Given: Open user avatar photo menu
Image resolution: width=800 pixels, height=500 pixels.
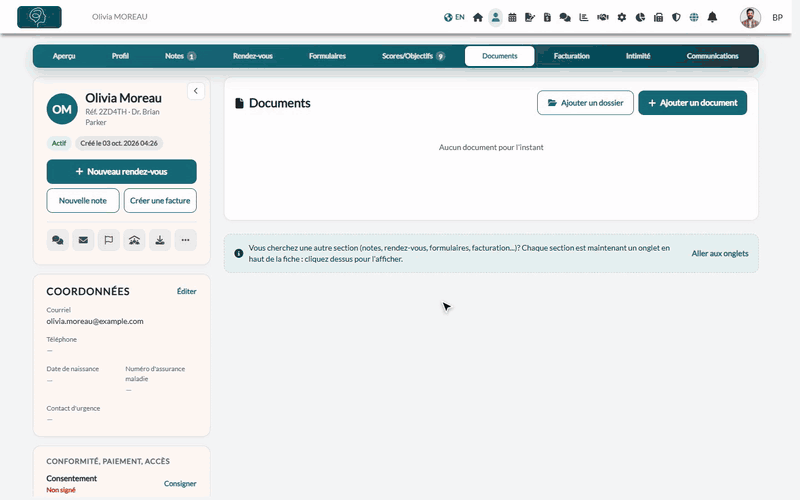Looking at the screenshot, I should (750, 17).
